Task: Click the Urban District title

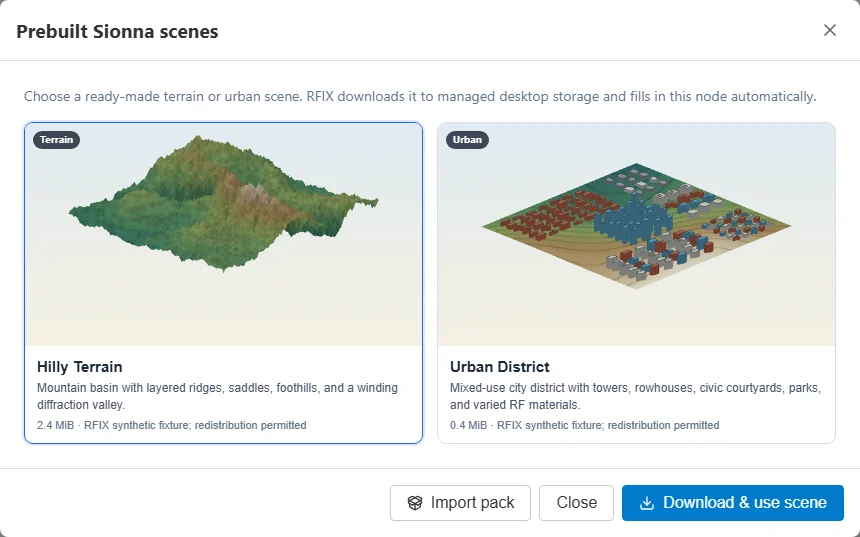Action: (500, 366)
